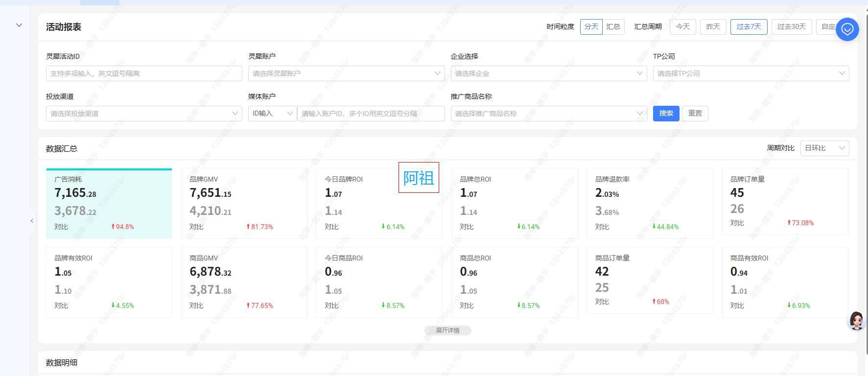Open the TP公司 selection dropdown
This screenshot has width=868, height=376.
pos(751,73)
